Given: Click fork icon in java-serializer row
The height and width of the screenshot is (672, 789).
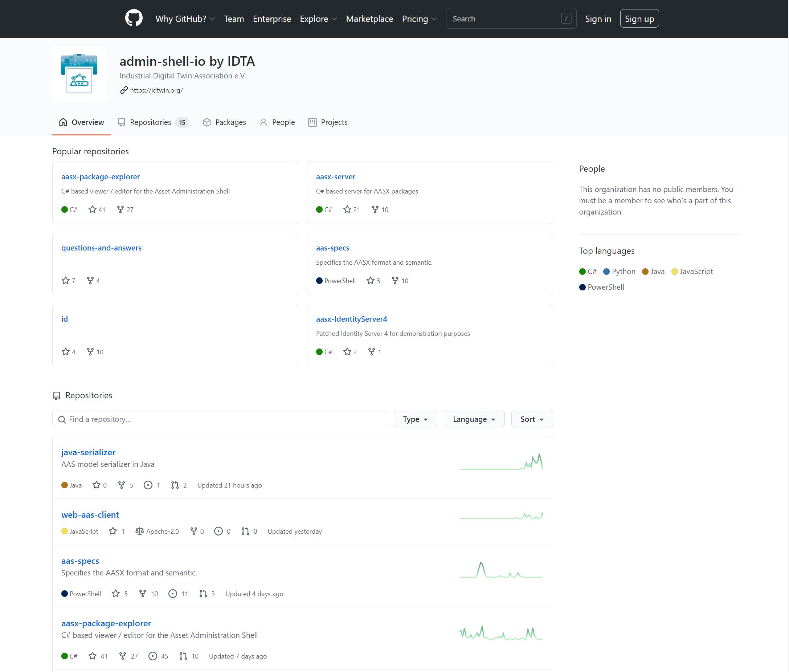Looking at the screenshot, I should point(122,485).
